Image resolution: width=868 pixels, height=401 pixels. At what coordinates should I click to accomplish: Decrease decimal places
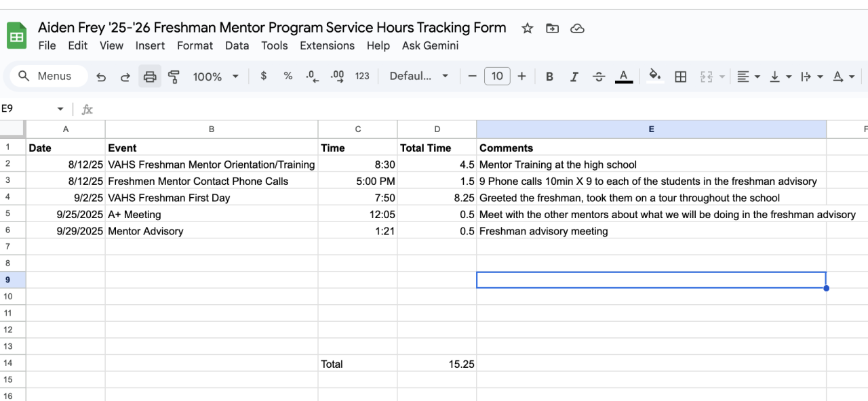click(x=312, y=76)
